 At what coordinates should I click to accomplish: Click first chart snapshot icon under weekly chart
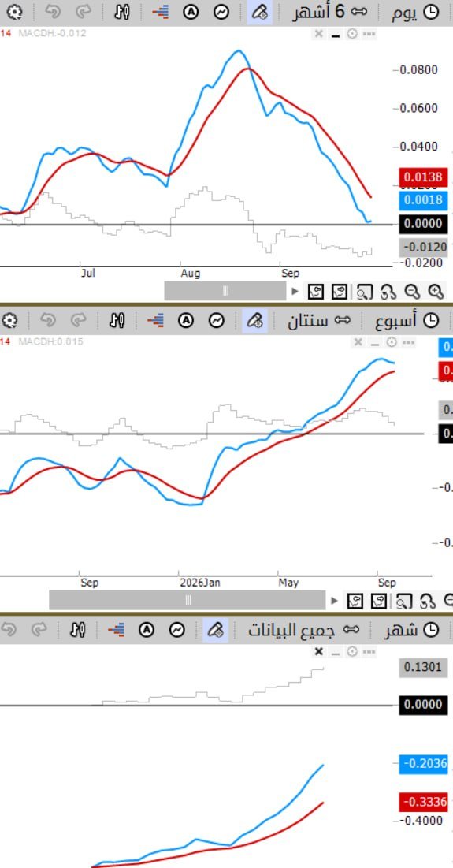click(x=355, y=601)
